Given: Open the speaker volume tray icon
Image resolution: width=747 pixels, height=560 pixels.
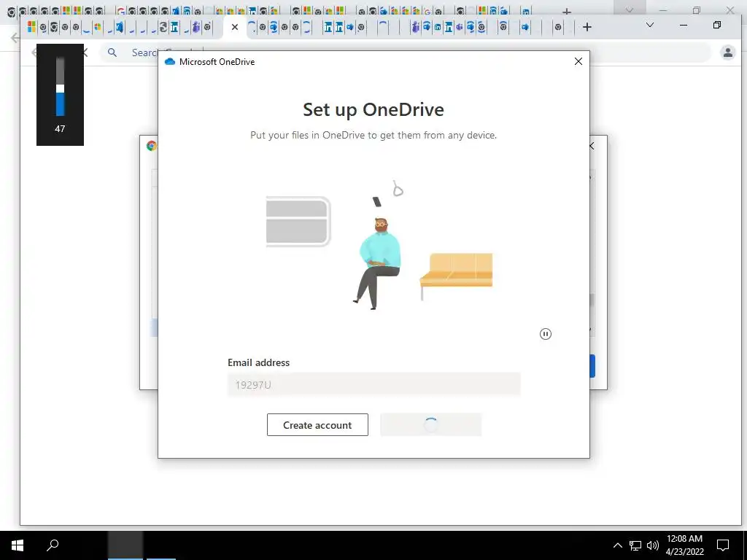Looking at the screenshot, I should [x=653, y=545].
